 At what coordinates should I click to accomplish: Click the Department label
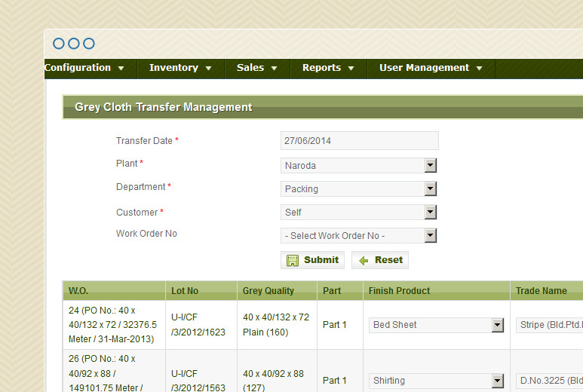[140, 187]
